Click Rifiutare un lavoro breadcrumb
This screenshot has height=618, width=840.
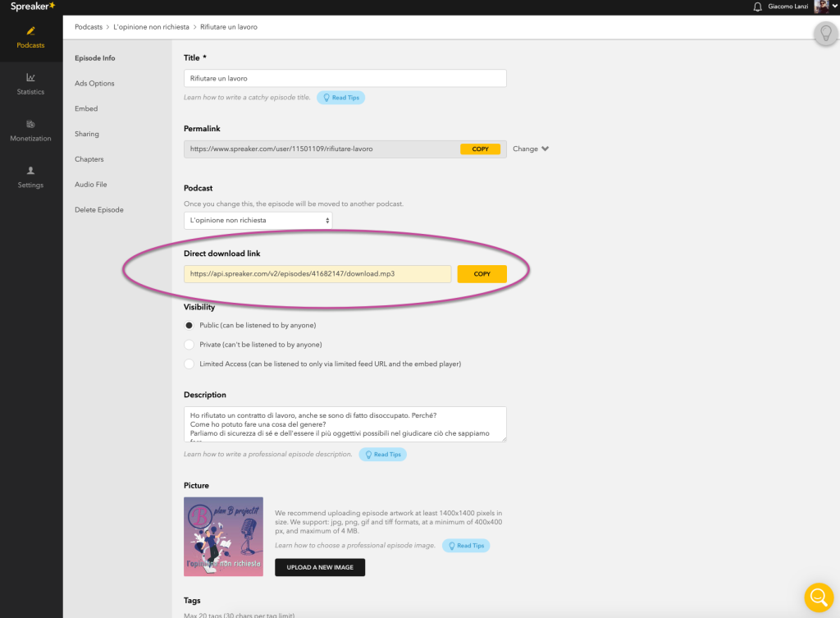click(x=229, y=27)
